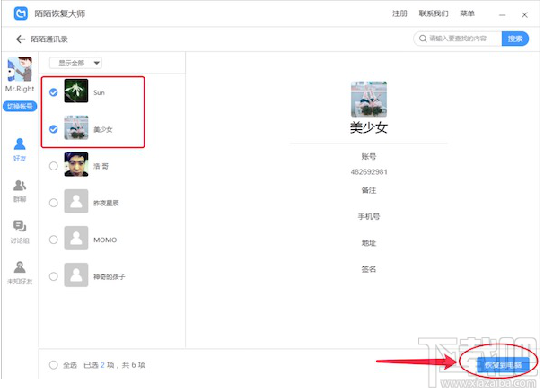Click the 搜索 search button
Image resolution: width=544 pixels, height=392 pixels.
click(x=515, y=39)
